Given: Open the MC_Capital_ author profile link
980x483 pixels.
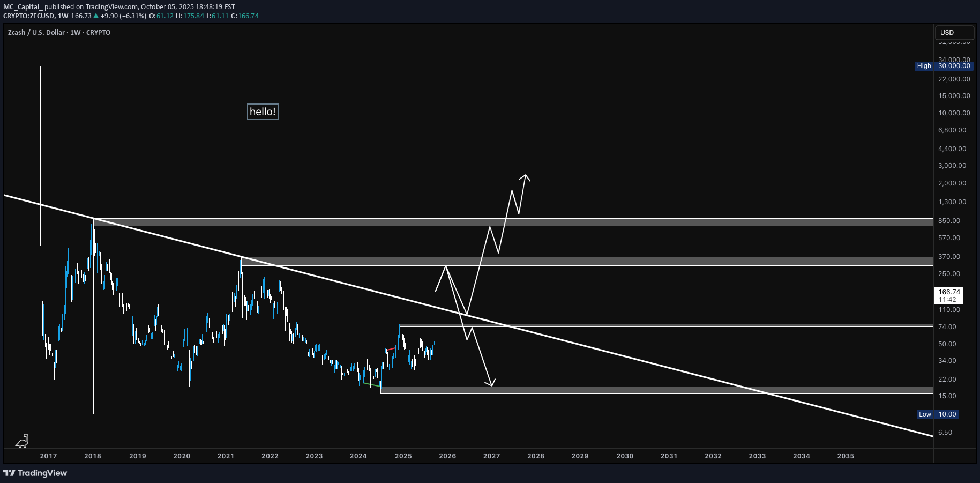Looking at the screenshot, I should [x=23, y=8].
